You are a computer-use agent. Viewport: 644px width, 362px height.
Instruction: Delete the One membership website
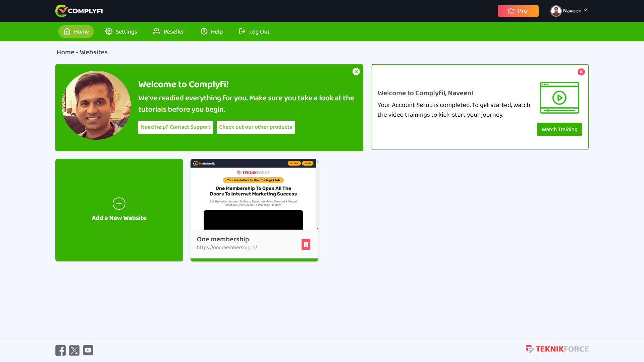306,244
